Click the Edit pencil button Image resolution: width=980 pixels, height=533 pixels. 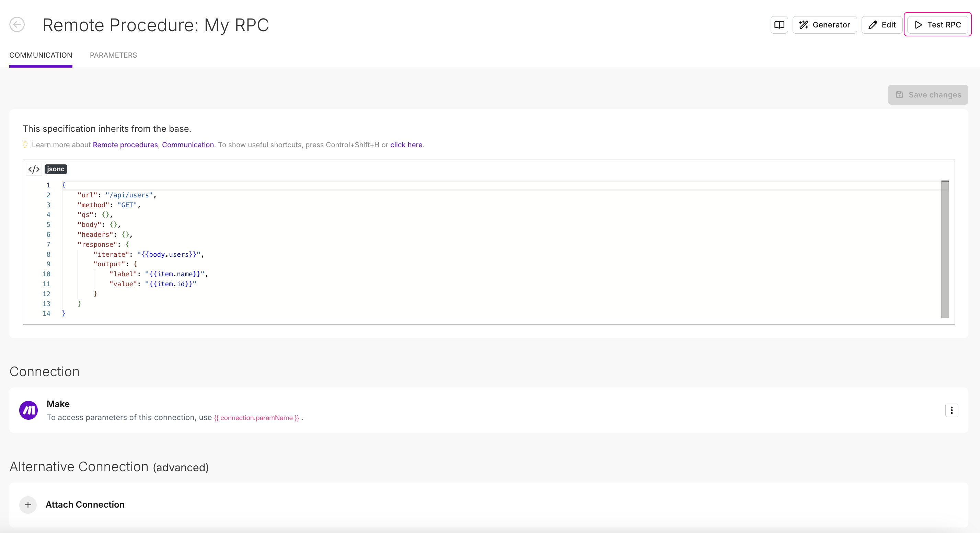(881, 25)
